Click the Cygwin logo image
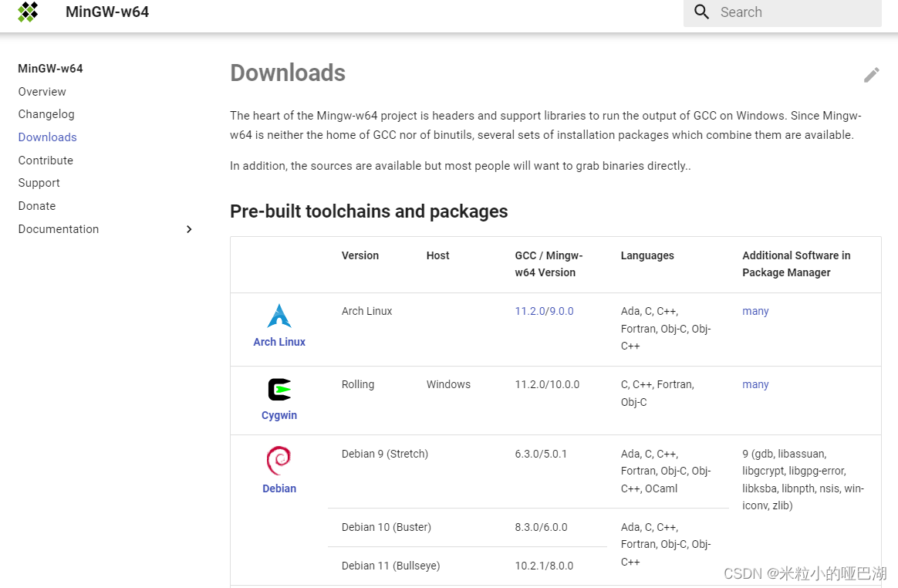Viewport: 898px width, 588px height. tap(279, 390)
